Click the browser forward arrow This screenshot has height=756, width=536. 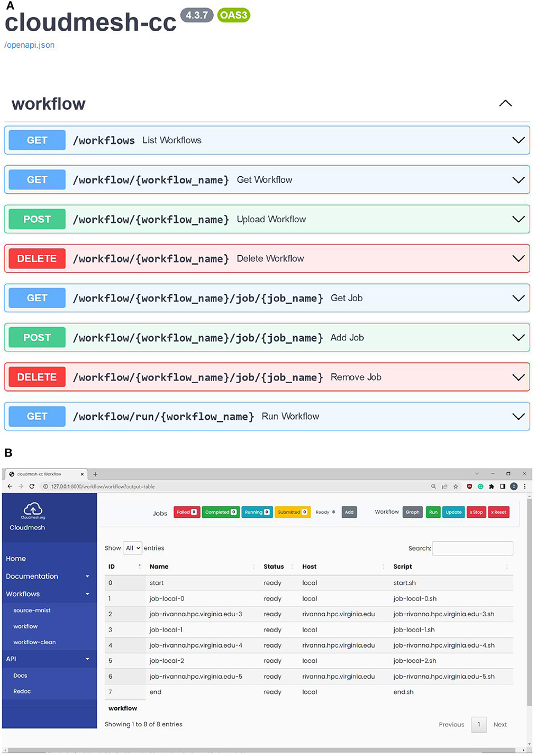pos(21,487)
